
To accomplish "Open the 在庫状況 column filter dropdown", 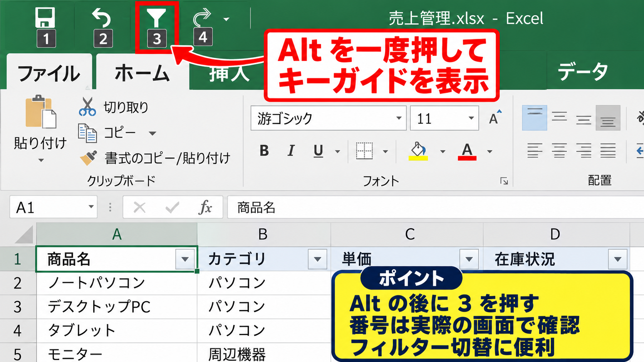I will point(618,259).
